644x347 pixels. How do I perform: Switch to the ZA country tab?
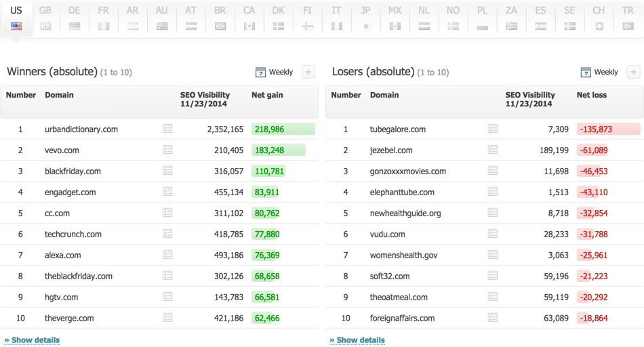pyautogui.click(x=511, y=18)
